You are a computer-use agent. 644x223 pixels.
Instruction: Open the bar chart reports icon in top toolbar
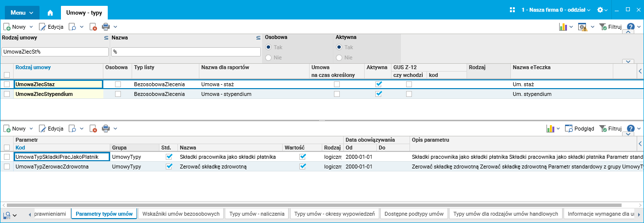[x=563, y=27]
